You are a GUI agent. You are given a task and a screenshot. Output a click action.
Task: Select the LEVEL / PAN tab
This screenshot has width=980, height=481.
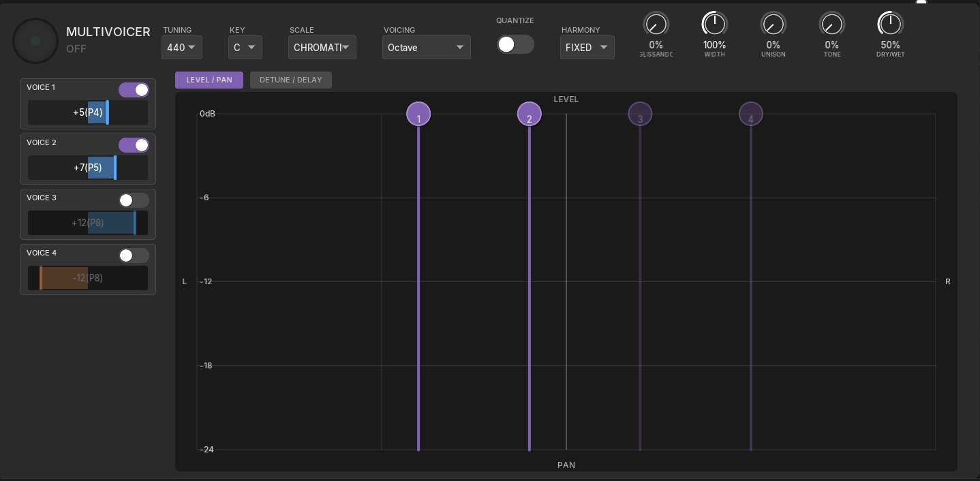click(x=209, y=80)
